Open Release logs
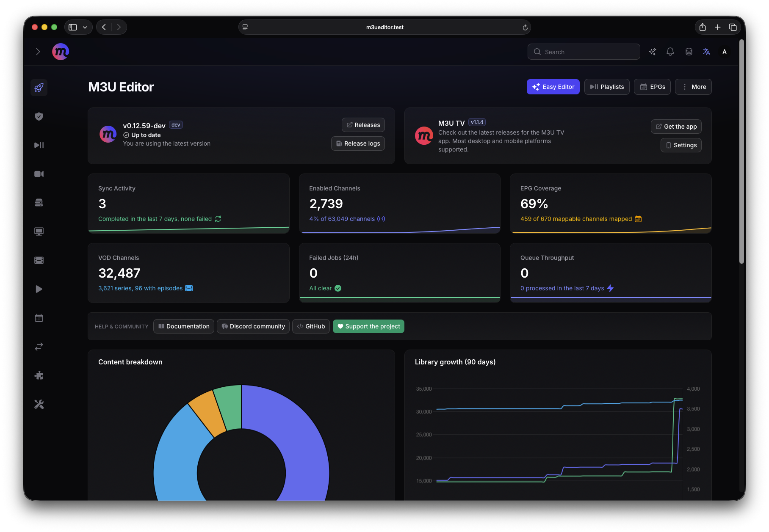The width and height of the screenshot is (769, 532). coord(358,143)
